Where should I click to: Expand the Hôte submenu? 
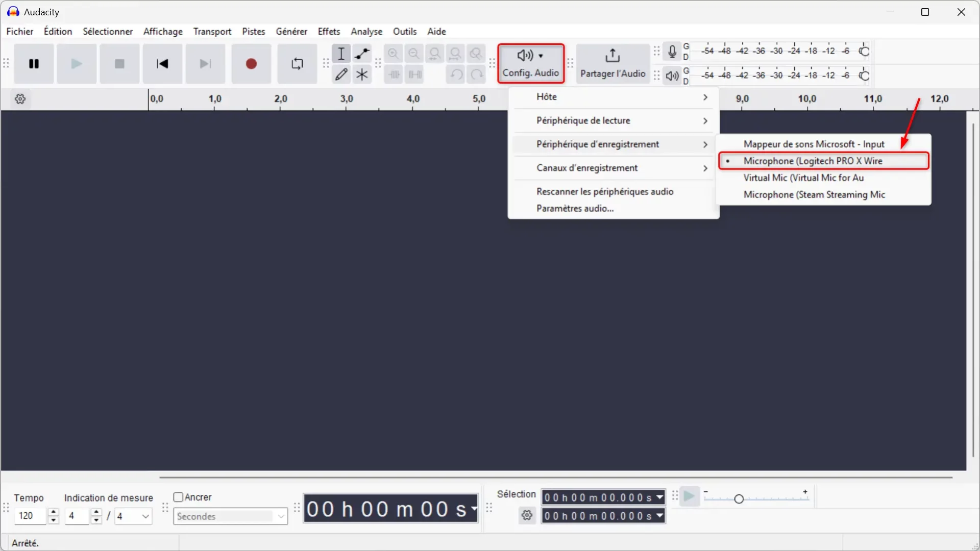(x=614, y=97)
